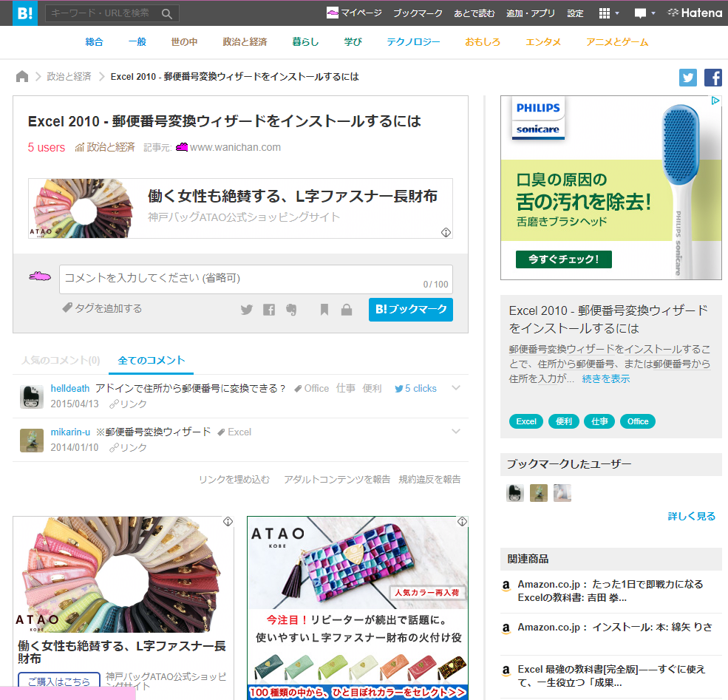Click third user avatar in bookmarked users
The image size is (728, 700).
[x=562, y=493]
